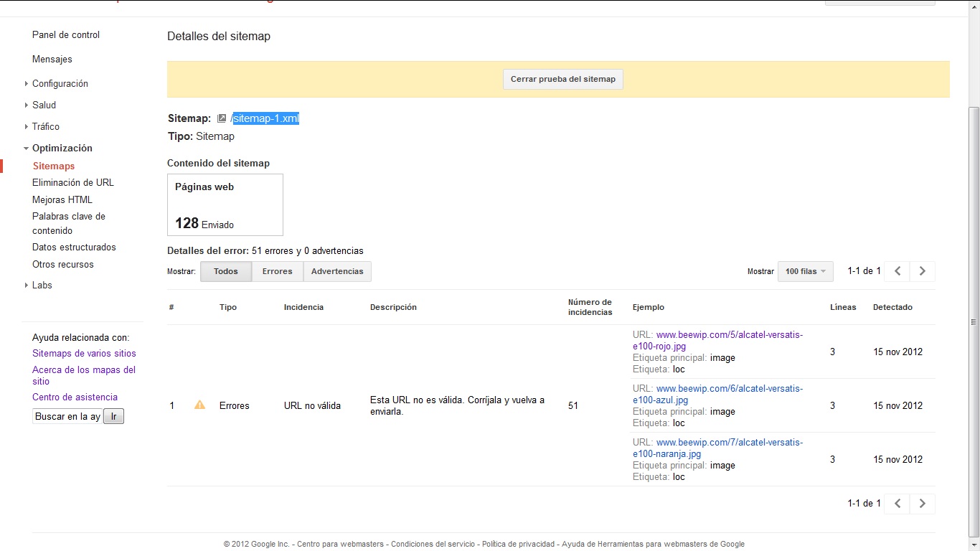
Task: Click the Descripción column header
Action: click(393, 307)
